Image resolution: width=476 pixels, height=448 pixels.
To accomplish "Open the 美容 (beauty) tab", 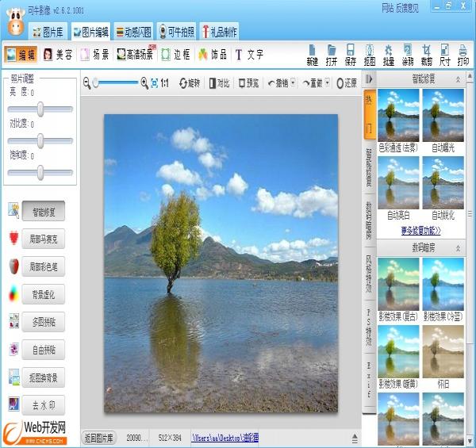I will pyautogui.click(x=59, y=55).
